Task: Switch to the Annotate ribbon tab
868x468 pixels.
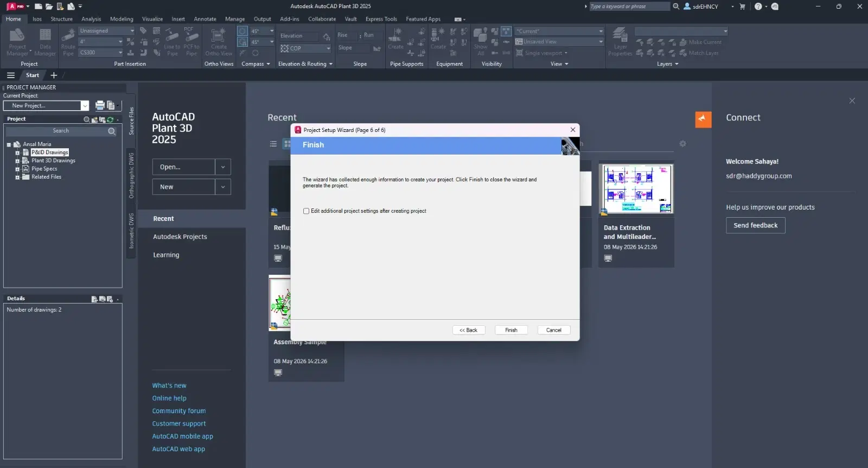Action: [205, 19]
